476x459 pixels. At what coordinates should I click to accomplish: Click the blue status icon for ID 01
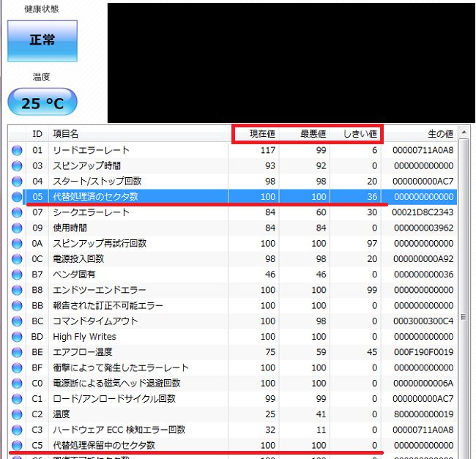coord(17,150)
